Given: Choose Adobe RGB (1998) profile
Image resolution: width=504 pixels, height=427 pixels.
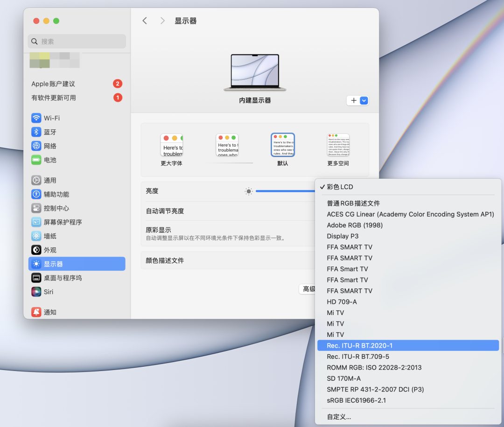Looking at the screenshot, I should 408,225.
